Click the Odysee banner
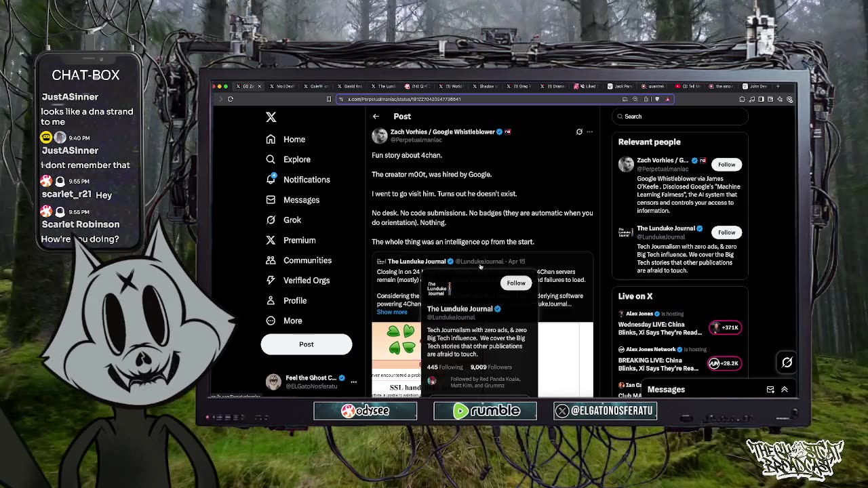This screenshot has height=488, width=868. (x=366, y=411)
